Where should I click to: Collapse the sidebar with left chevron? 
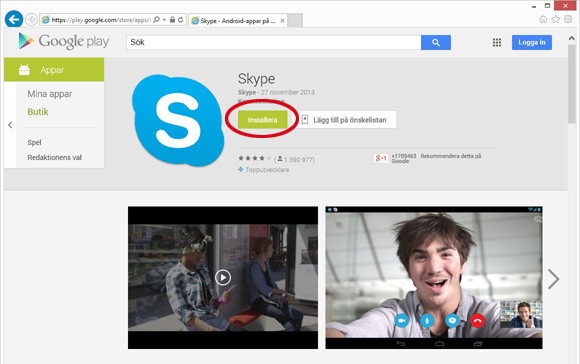click(10, 125)
